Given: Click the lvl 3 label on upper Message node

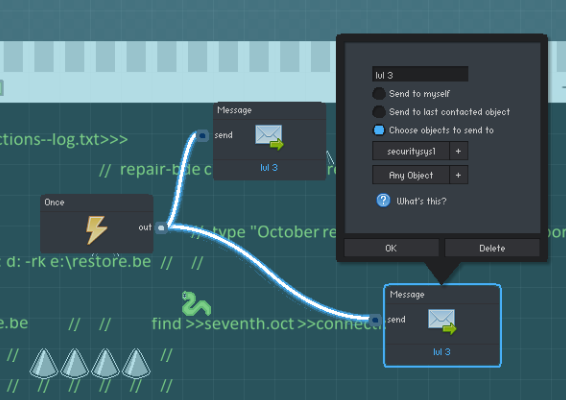Looking at the screenshot, I should coord(269,168).
